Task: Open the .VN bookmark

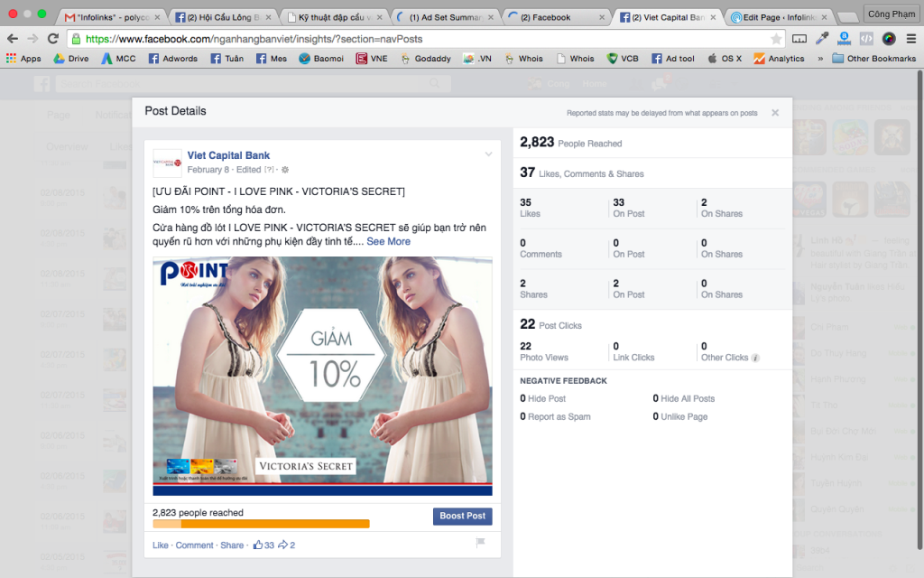Action: pos(477,59)
